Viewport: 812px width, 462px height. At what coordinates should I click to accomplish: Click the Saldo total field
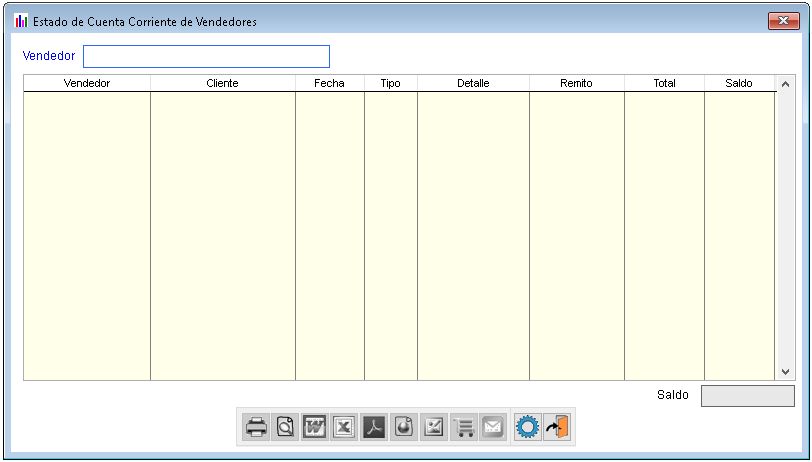point(747,396)
